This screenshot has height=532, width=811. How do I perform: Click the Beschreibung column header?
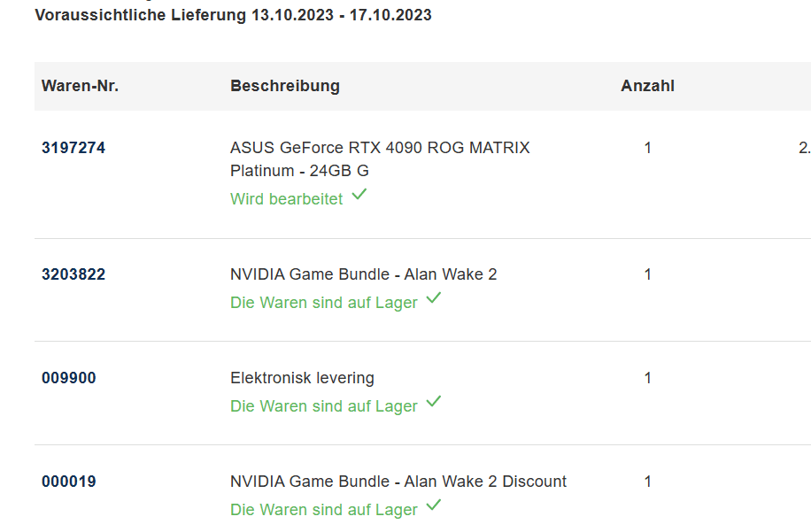[x=285, y=86]
